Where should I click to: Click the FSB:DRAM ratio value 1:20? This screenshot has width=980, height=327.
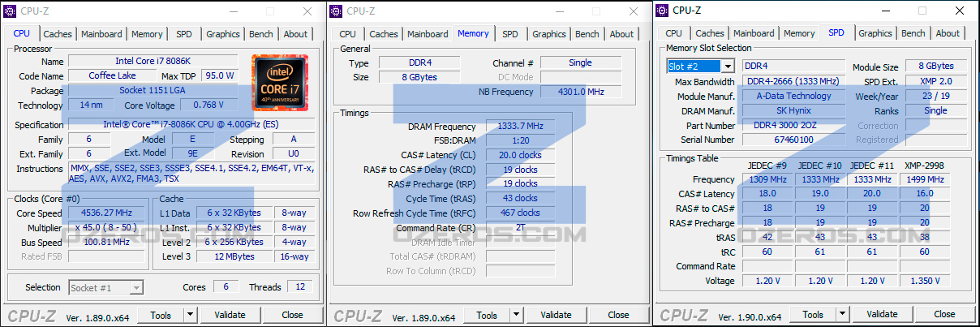[x=521, y=141]
